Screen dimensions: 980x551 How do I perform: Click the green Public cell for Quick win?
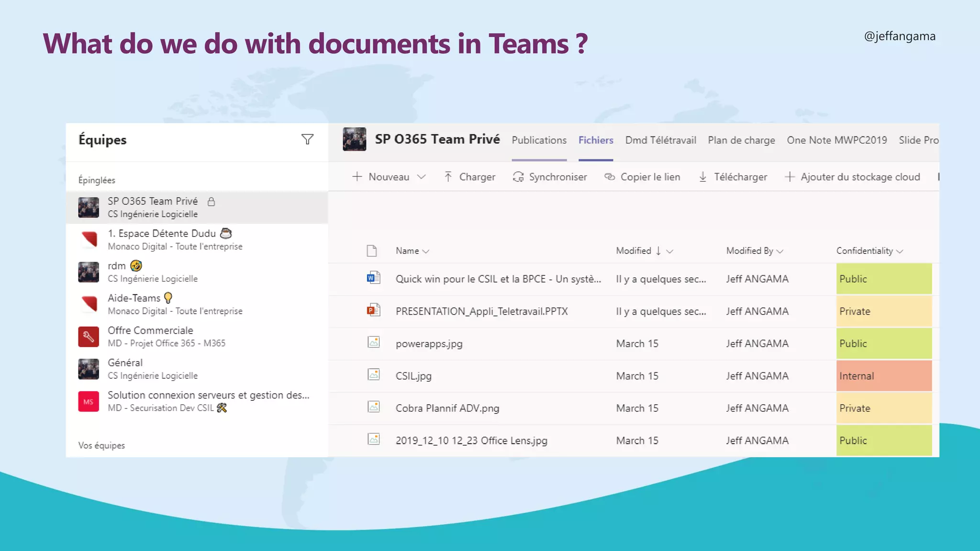884,278
